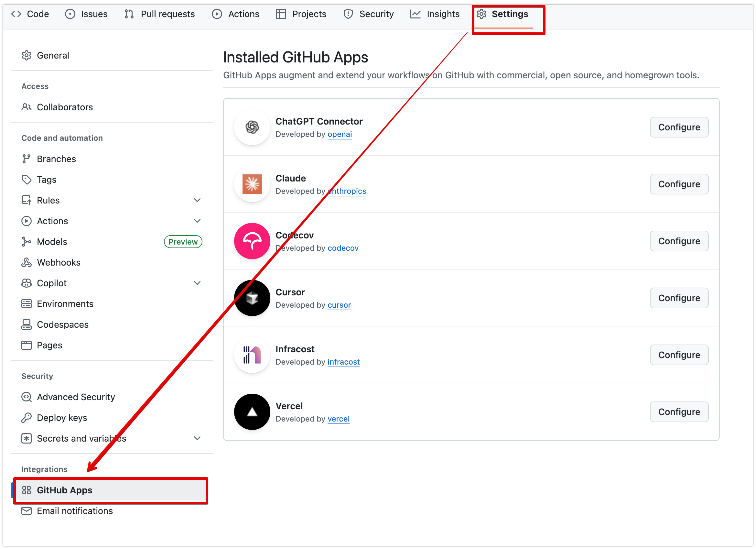
Task: Select Collaborators in the sidebar
Action: [x=65, y=107]
